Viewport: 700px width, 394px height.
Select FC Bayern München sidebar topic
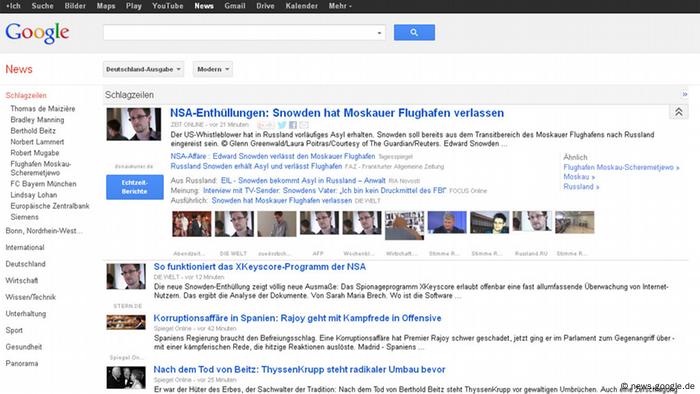tap(43, 184)
